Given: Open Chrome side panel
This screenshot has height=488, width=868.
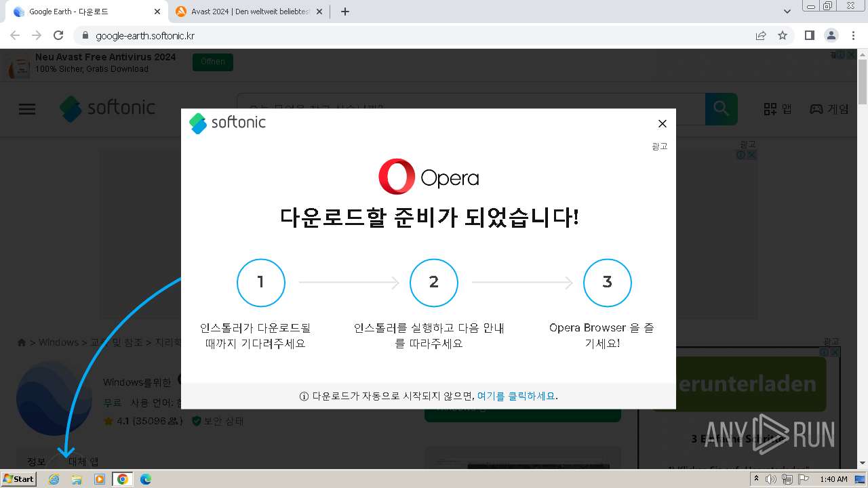Looking at the screenshot, I should click(809, 35).
